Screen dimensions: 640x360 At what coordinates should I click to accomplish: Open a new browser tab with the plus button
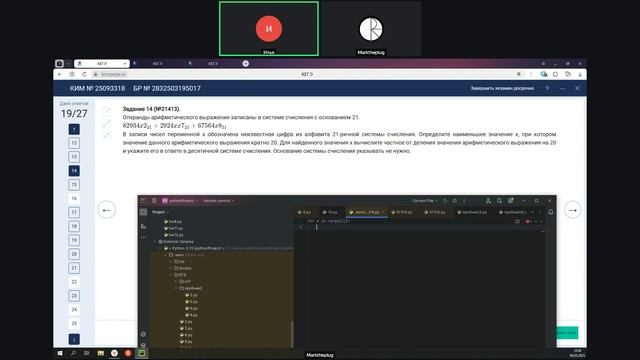[246, 63]
